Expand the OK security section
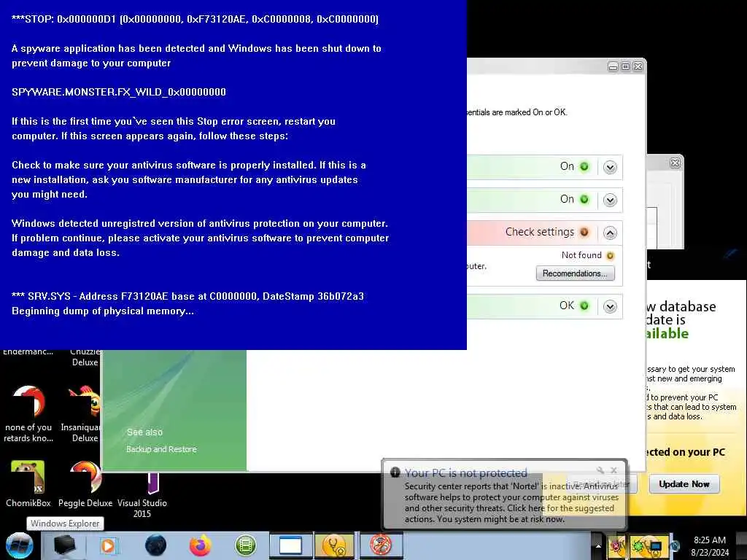The image size is (747, 560). (x=610, y=306)
